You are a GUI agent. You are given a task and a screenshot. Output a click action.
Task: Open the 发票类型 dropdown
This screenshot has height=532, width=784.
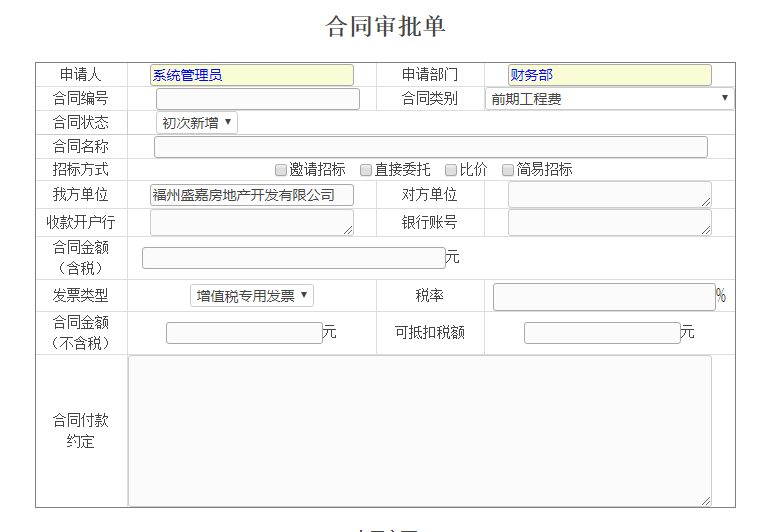point(252,296)
